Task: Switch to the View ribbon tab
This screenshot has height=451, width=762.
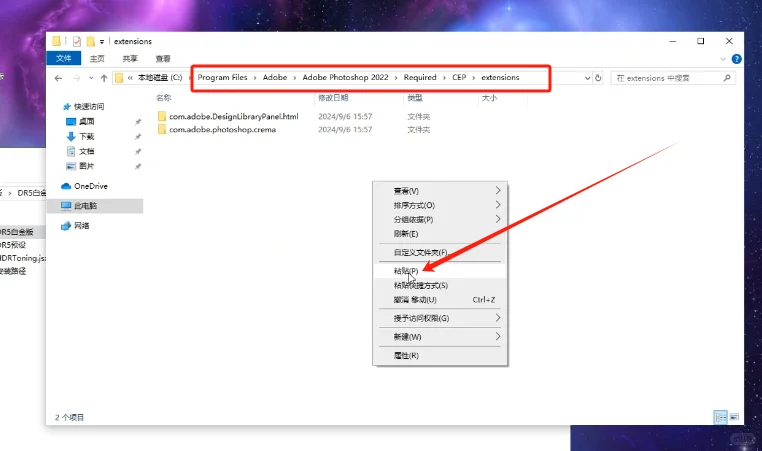Action: pyautogui.click(x=163, y=58)
